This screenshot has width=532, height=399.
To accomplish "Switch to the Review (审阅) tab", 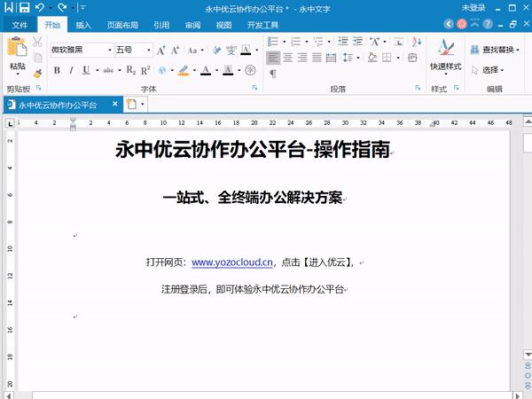I will [x=192, y=25].
